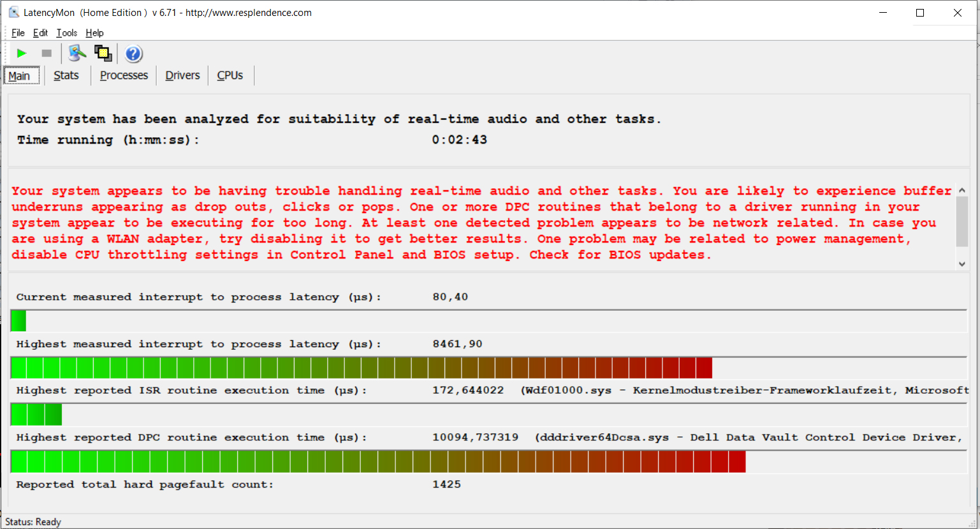The height and width of the screenshot is (529, 980).
Task: Go to the CPUs tab
Action: click(230, 75)
